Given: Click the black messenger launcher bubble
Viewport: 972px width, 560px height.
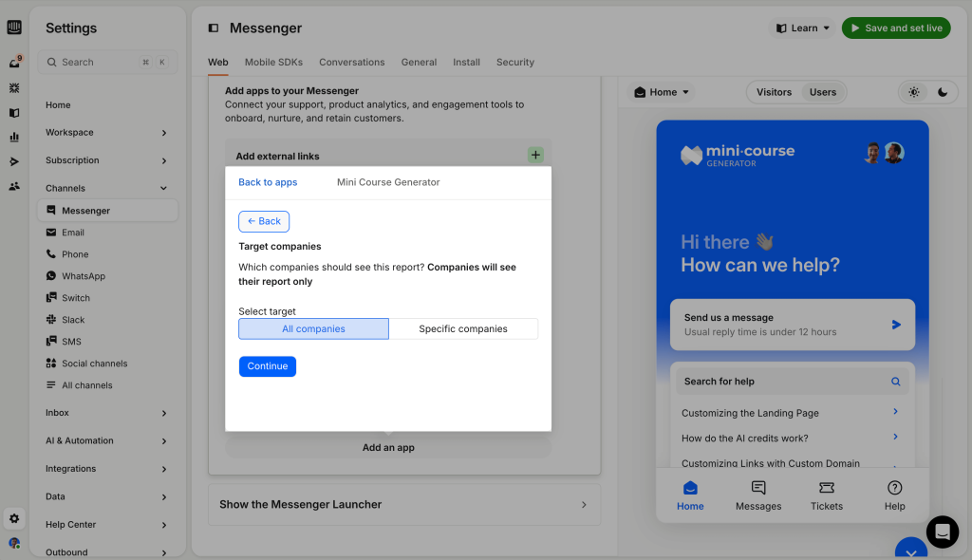Looking at the screenshot, I should coord(943,532).
